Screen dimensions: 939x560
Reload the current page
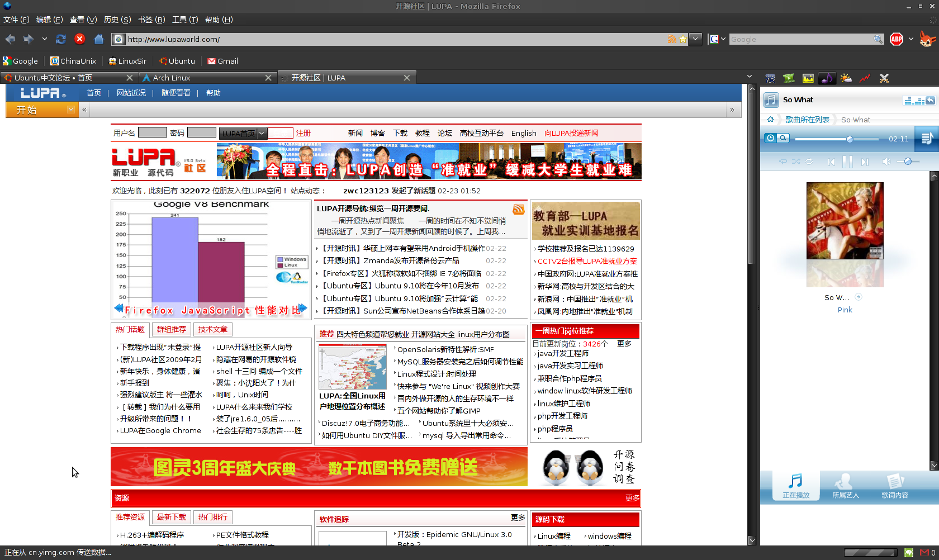click(x=61, y=39)
